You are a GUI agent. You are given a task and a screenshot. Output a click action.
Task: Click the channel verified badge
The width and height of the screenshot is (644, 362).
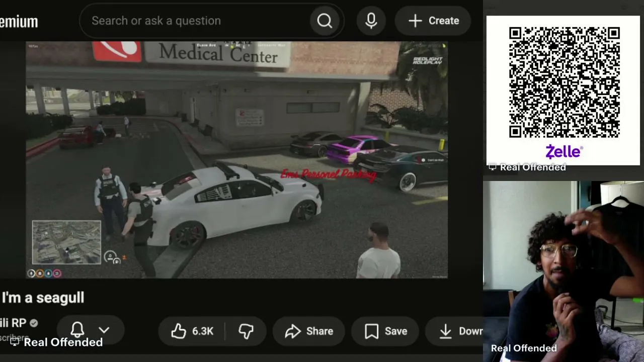click(34, 323)
